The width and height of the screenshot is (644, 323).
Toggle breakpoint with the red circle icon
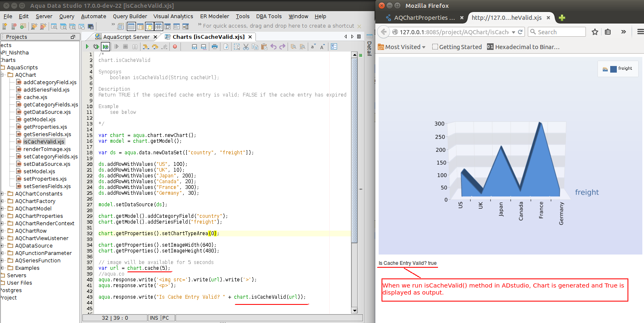(x=175, y=47)
